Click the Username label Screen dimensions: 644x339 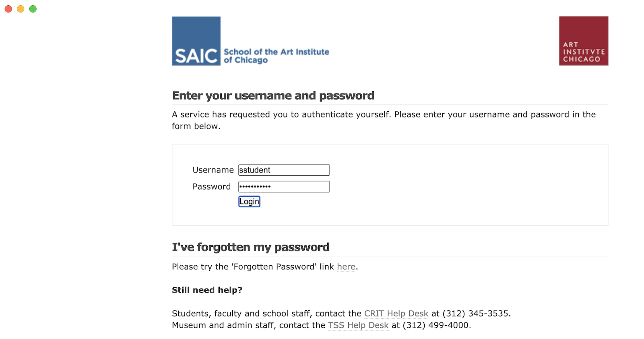213,170
